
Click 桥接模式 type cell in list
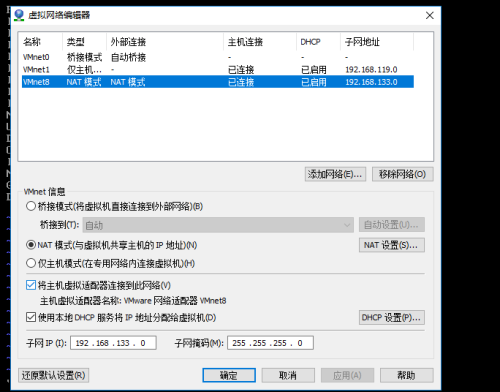coord(84,57)
